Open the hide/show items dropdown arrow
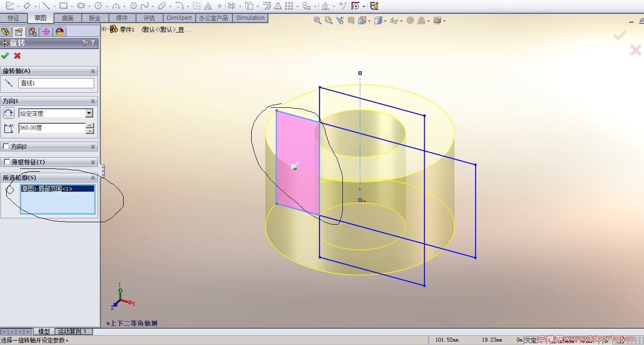 click(x=402, y=21)
